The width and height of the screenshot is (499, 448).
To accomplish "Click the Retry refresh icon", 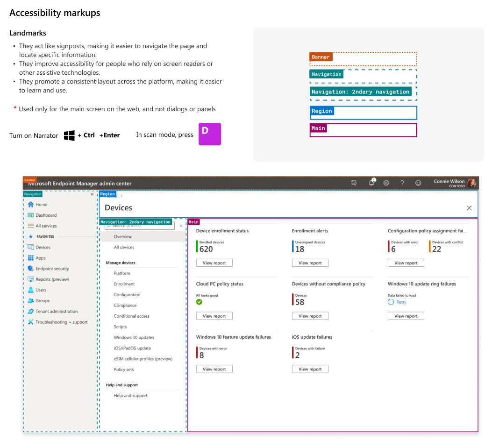I will pyautogui.click(x=391, y=302).
